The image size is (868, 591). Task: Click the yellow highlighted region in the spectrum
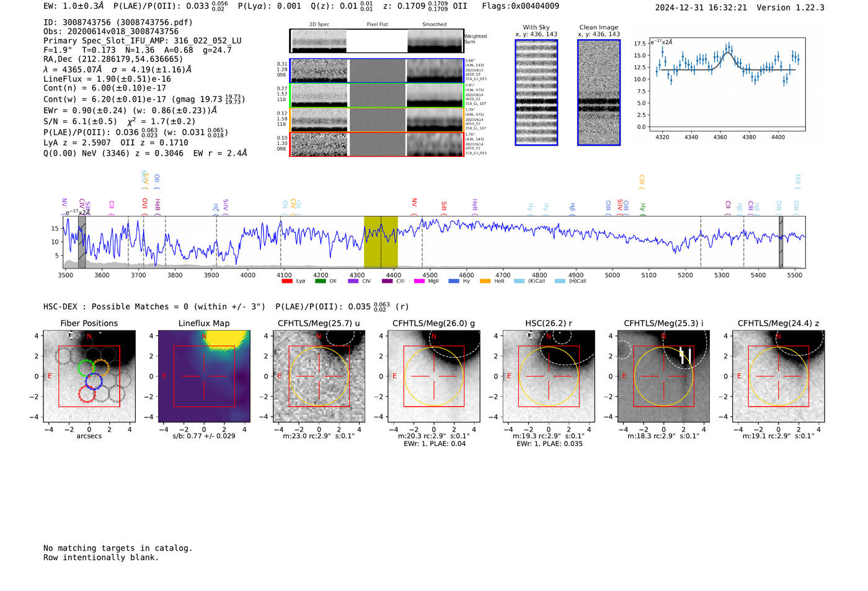(381, 242)
